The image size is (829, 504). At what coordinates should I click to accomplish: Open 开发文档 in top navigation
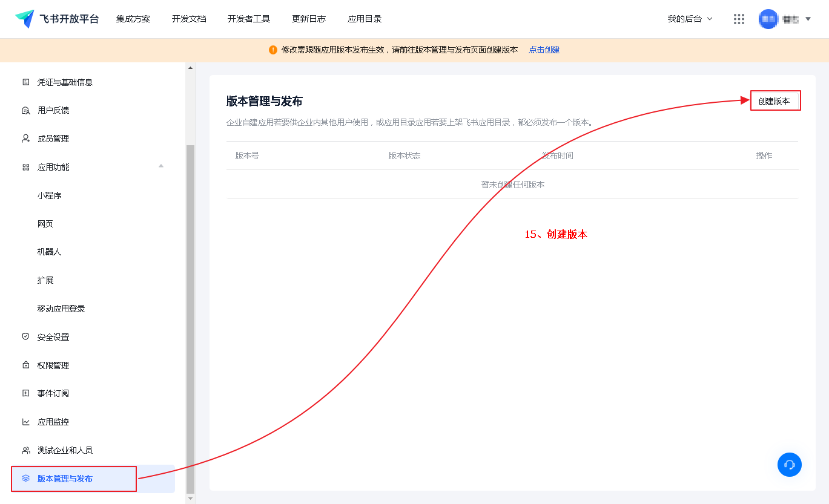[x=189, y=19]
